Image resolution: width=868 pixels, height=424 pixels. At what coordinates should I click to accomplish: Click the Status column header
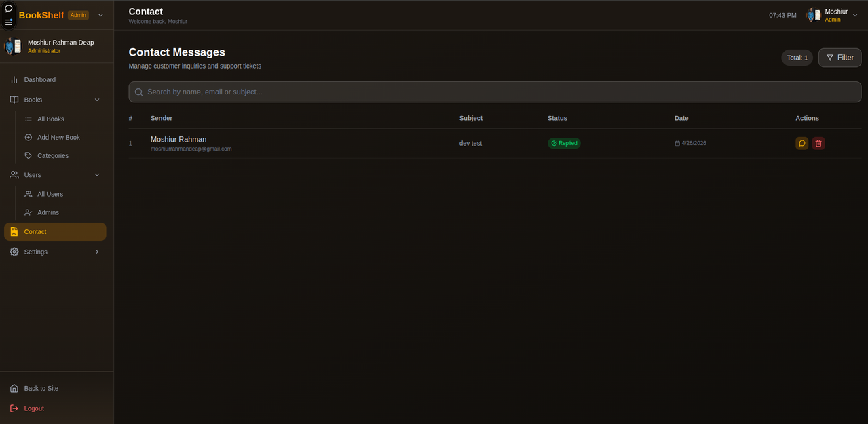coord(557,118)
